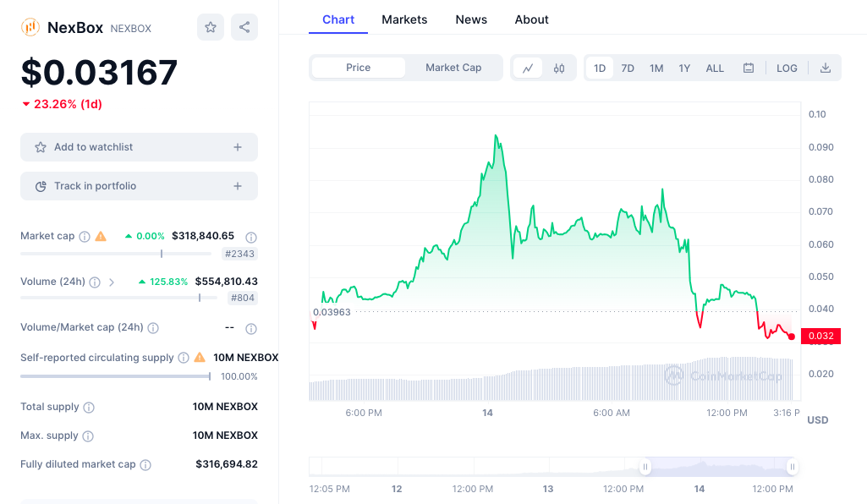This screenshot has width=867, height=504.
Task: Open the Markets tab
Action: [404, 19]
